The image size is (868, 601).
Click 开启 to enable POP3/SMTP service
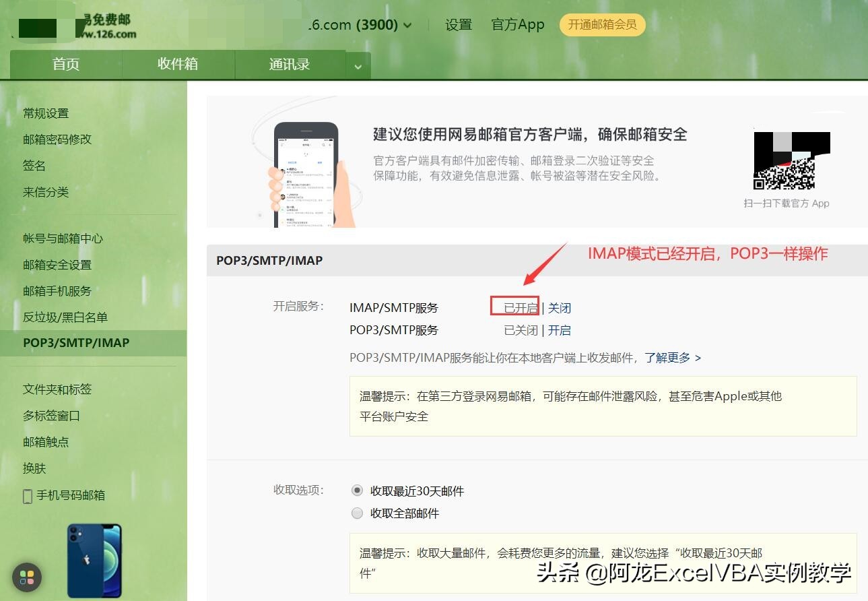(560, 329)
